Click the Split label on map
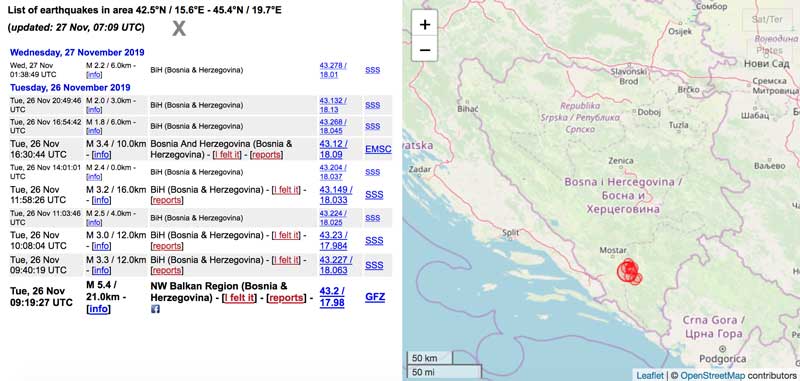Viewport: 800px width, 381px height. click(x=510, y=232)
